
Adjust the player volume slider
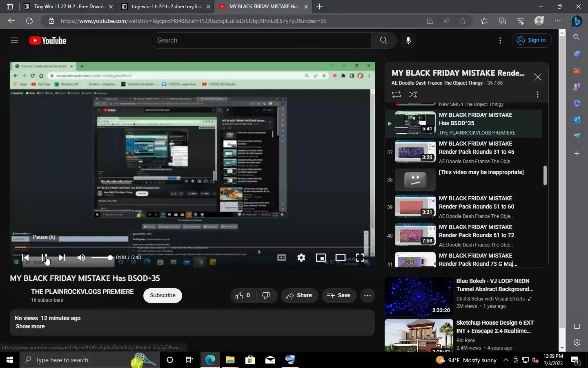[101, 258]
